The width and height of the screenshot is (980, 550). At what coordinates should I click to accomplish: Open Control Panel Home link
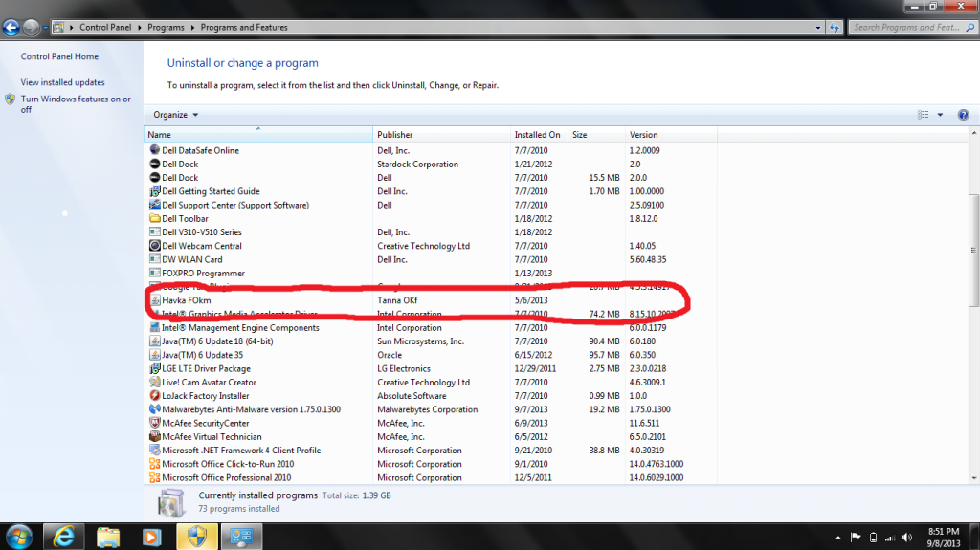click(59, 56)
